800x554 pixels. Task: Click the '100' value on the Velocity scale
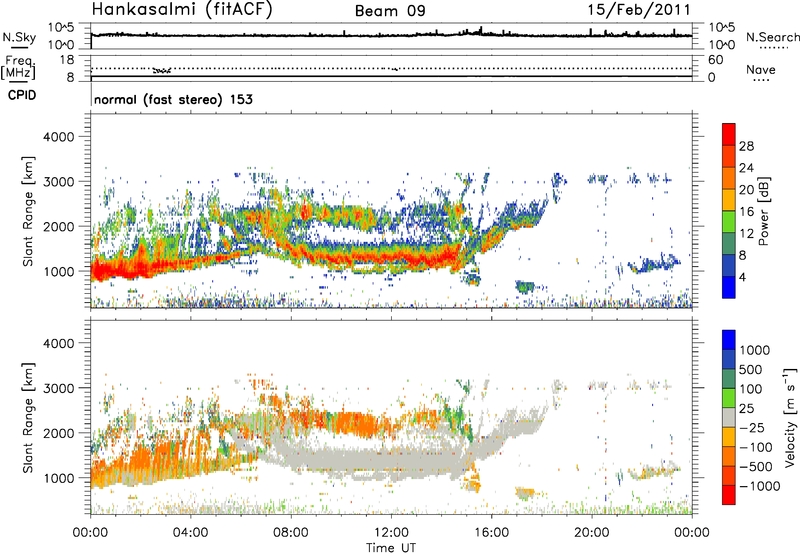750,389
